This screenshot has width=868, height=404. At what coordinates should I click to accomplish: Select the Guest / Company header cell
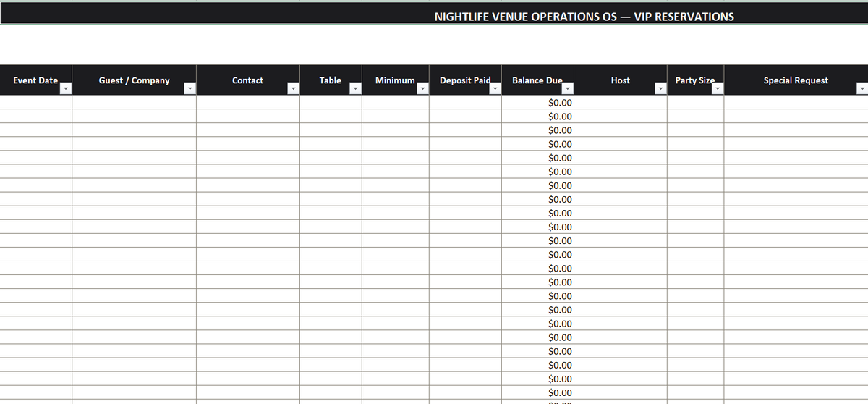(134, 80)
